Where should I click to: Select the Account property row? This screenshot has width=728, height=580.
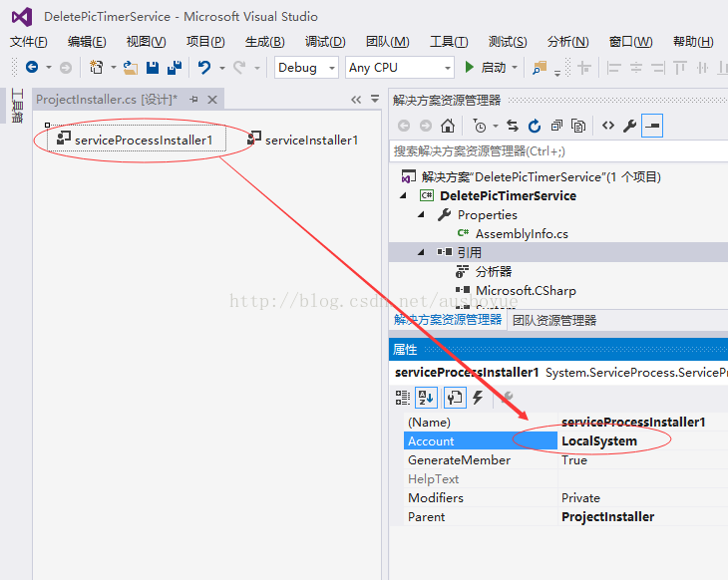click(566, 441)
